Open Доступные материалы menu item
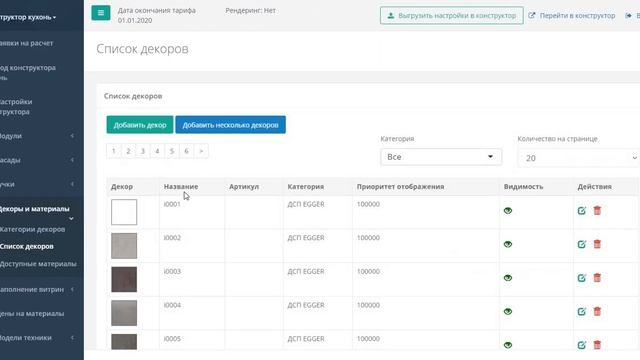This screenshot has height=360, width=640. (x=38, y=264)
